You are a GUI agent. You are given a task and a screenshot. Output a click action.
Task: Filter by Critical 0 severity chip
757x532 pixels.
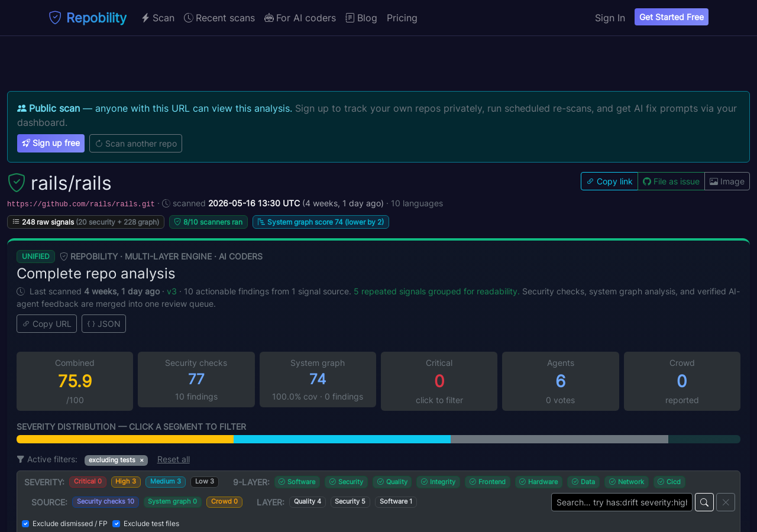88,482
